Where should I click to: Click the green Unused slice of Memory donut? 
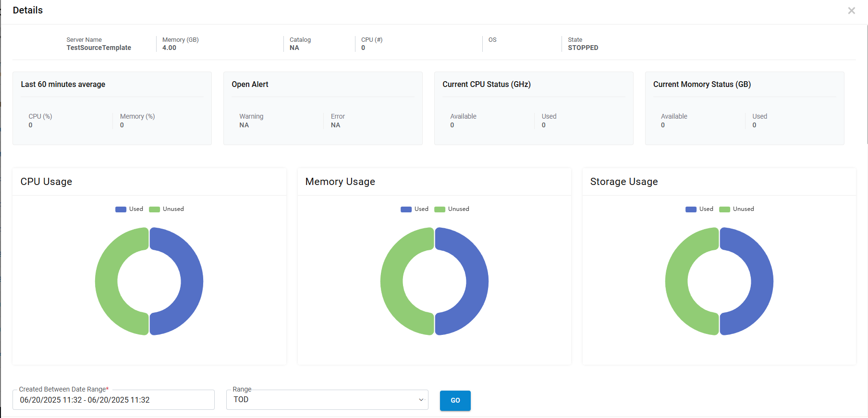391,281
